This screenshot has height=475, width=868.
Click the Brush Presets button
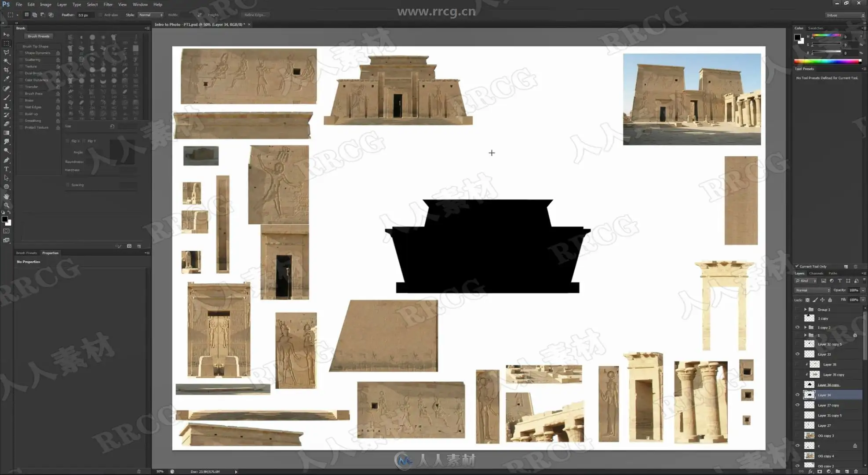pos(39,36)
